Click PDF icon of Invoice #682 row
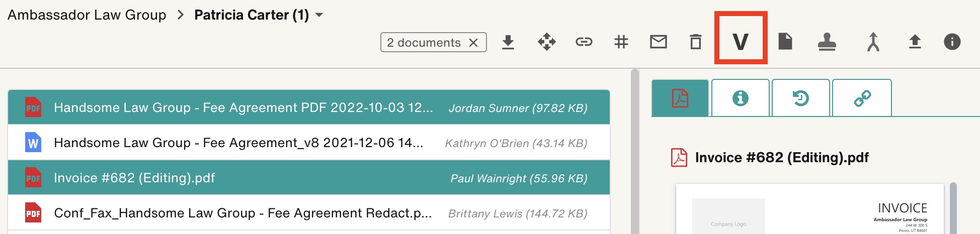The image size is (980, 234). tap(33, 178)
